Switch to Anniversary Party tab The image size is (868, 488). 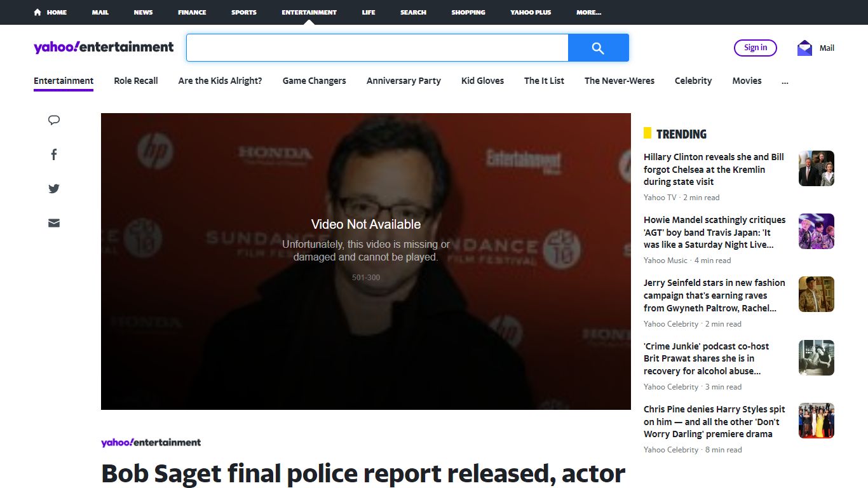click(x=403, y=81)
